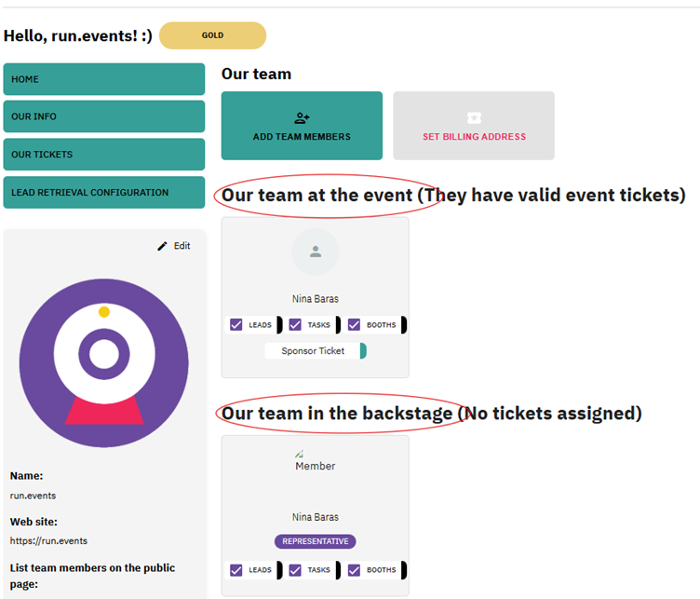Click the Add Team Members button
This screenshot has width=700, height=599.
point(302,126)
